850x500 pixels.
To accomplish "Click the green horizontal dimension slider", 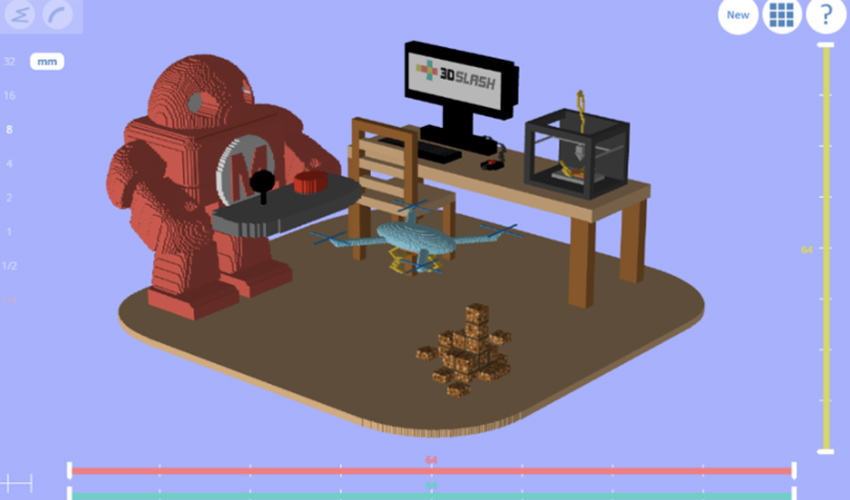I will pos(430,494).
